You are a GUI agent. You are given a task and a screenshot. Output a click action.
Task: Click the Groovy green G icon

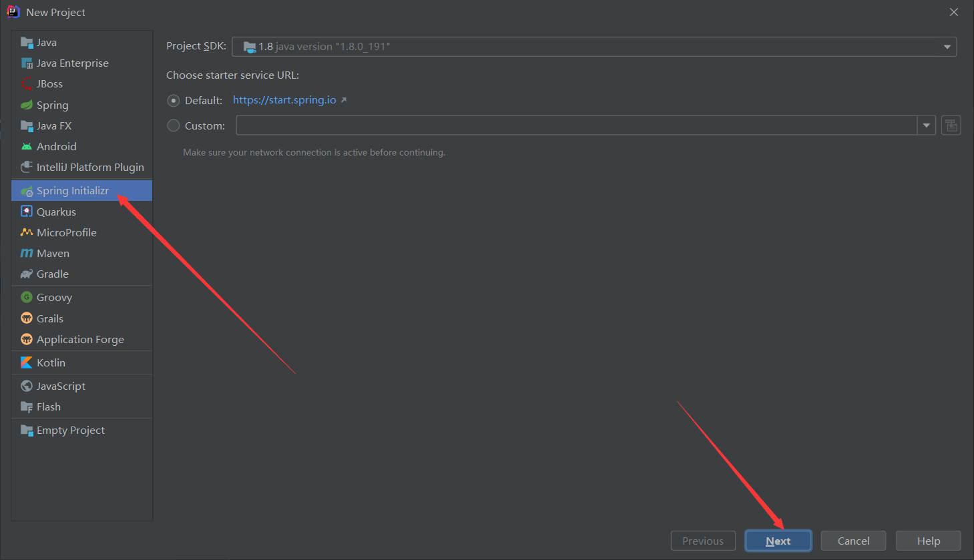(x=27, y=297)
